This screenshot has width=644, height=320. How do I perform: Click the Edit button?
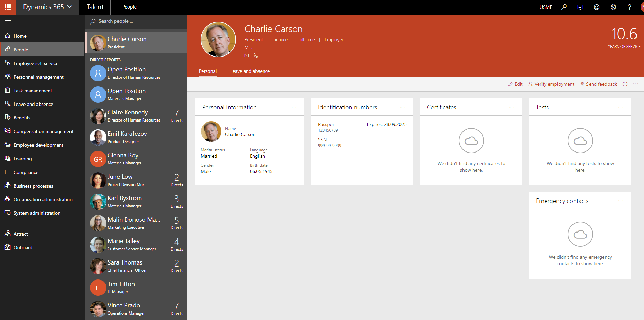click(x=515, y=84)
